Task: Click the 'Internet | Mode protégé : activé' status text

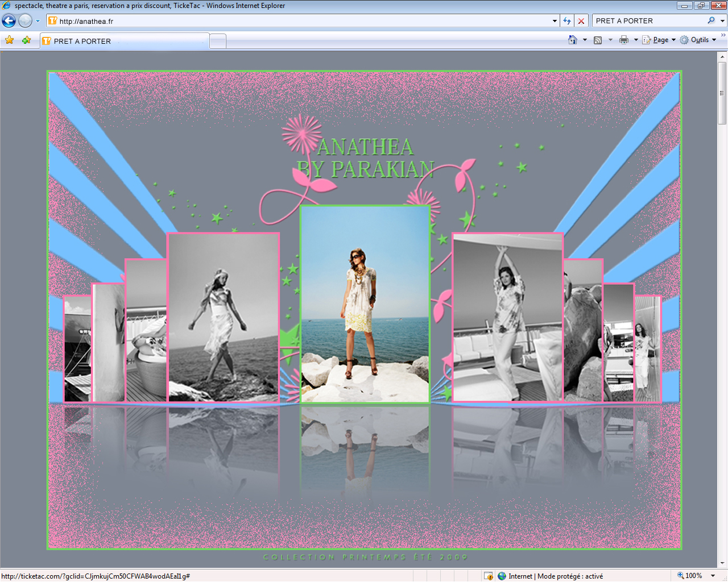Action: coord(556,576)
